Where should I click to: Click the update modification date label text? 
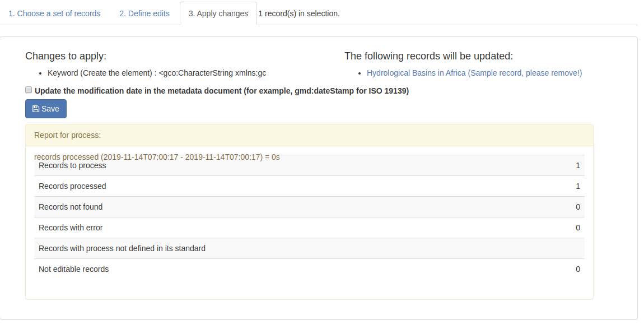(x=222, y=91)
